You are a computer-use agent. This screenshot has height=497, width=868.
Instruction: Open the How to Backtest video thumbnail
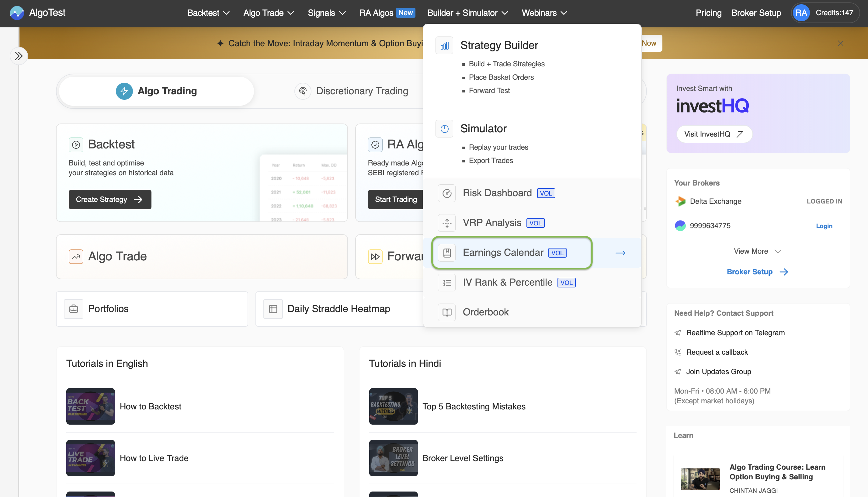tap(90, 407)
